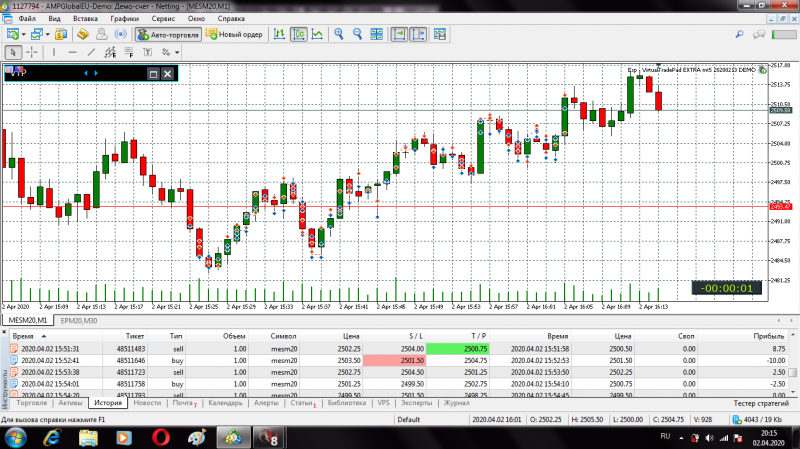This screenshot has width=800, height=449.
Task: Click the icon right of Chart Shift
Action: coord(439,34)
